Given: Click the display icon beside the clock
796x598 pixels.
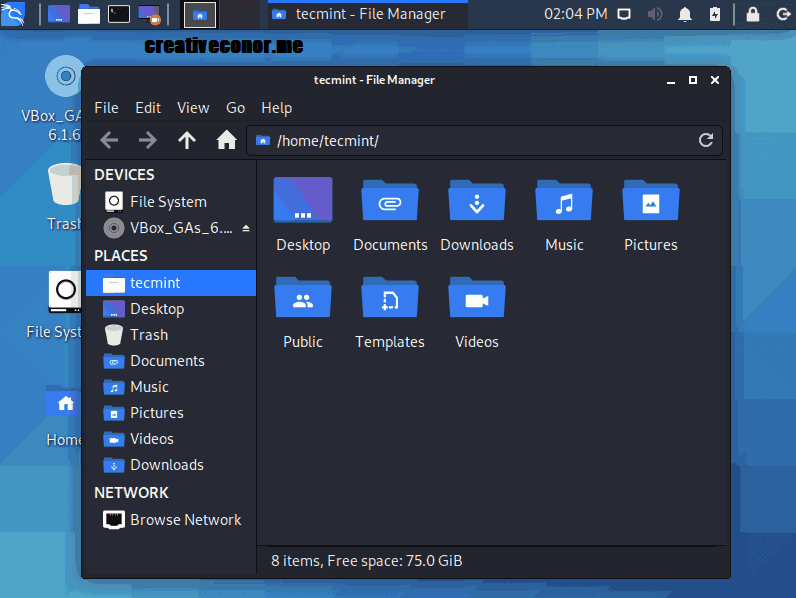Looking at the screenshot, I should point(624,14).
